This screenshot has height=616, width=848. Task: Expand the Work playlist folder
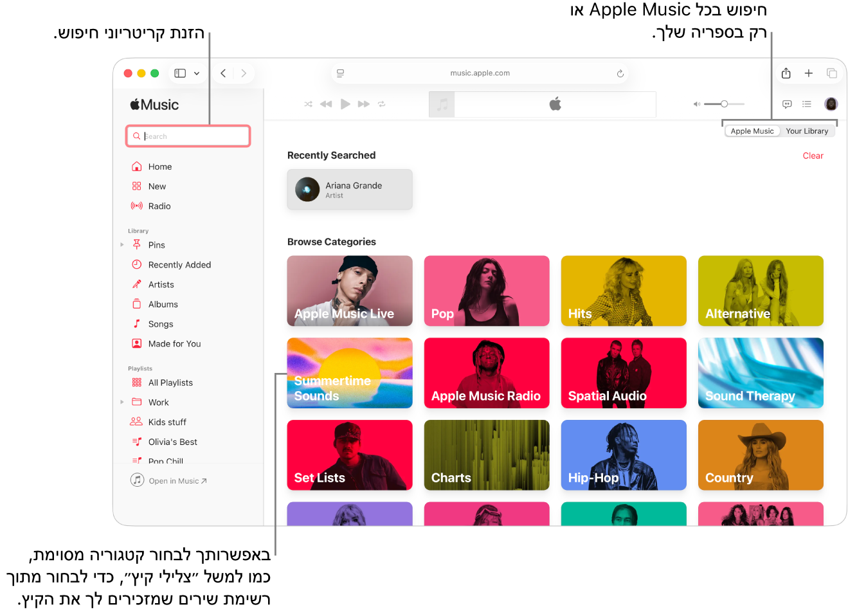[122, 403]
